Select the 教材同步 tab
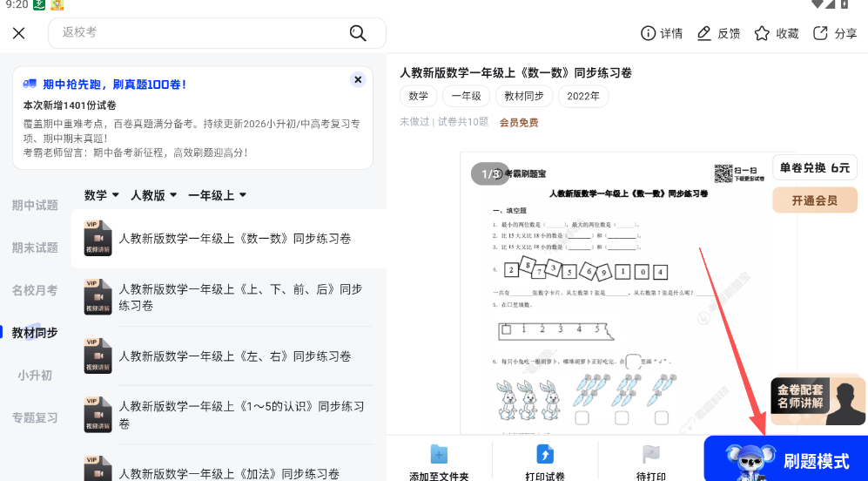The width and height of the screenshot is (868, 481). tap(35, 333)
